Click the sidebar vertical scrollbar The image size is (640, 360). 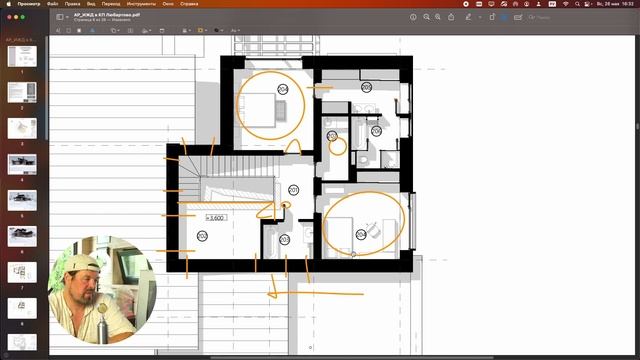47,88
